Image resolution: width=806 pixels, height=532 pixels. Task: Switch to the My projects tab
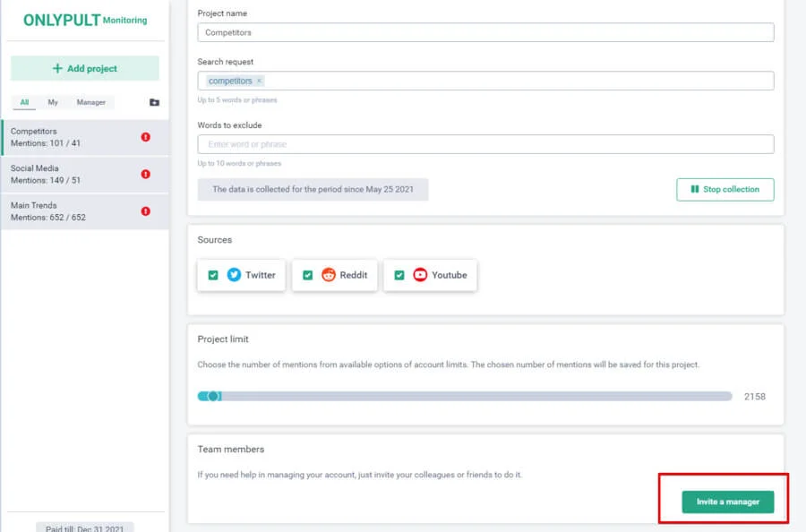(x=53, y=102)
